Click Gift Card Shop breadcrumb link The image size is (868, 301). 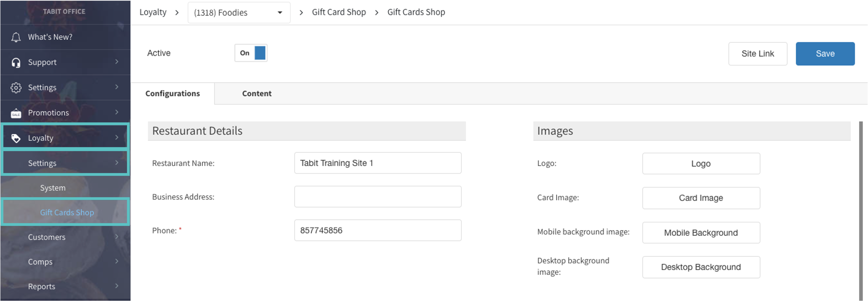point(339,12)
